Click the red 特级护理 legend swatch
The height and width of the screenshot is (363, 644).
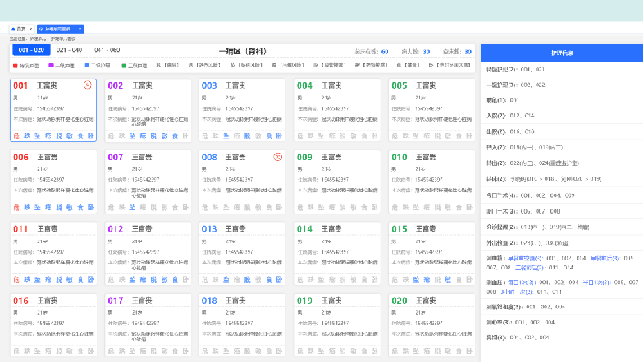click(16, 66)
